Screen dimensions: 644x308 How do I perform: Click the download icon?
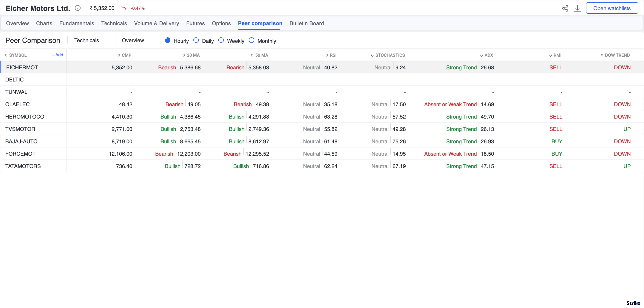coord(577,8)
